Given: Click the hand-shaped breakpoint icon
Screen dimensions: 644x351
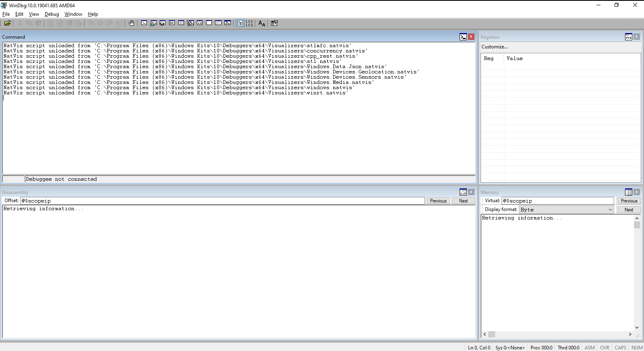Looking at the screenshot, I should coord(131,23).
